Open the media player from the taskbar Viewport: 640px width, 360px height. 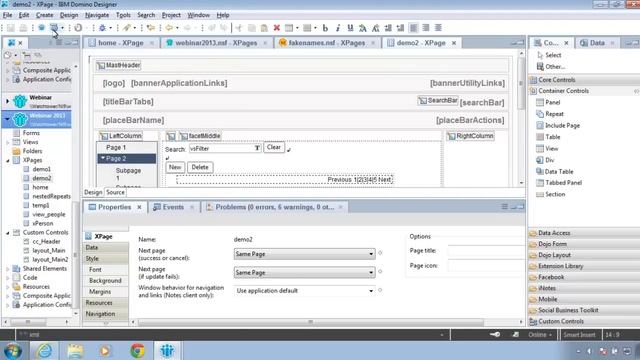tap(106, 351)
